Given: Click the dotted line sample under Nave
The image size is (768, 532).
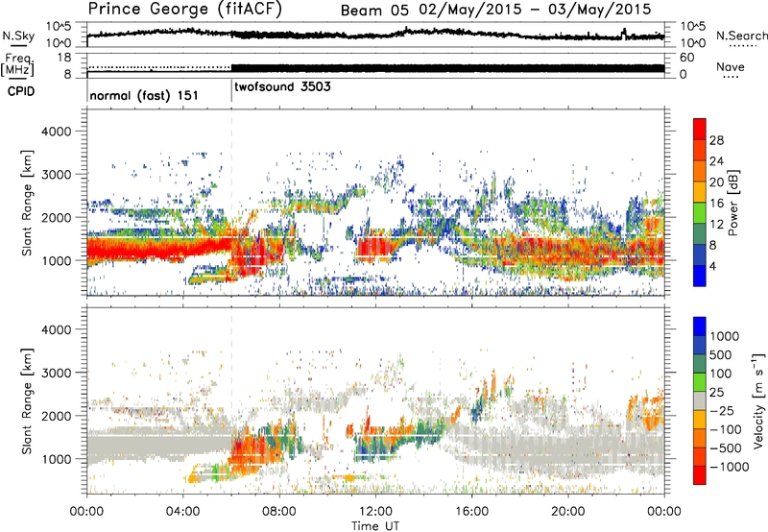Looking at the screenshot, I should coord(732,77).
